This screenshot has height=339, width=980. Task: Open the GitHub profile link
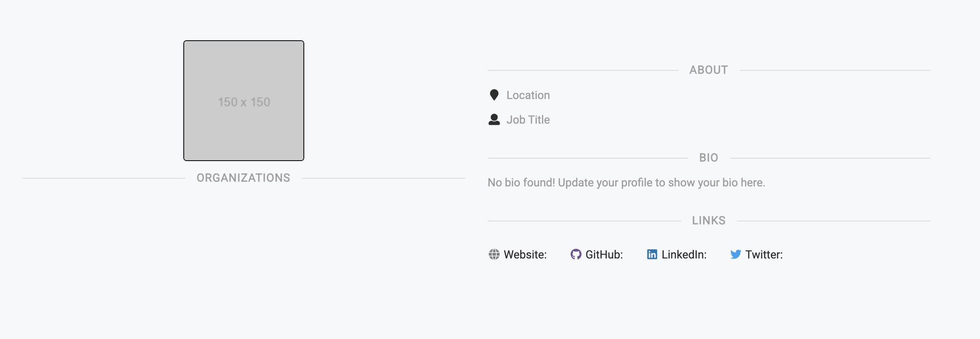(x=604, y=254)
